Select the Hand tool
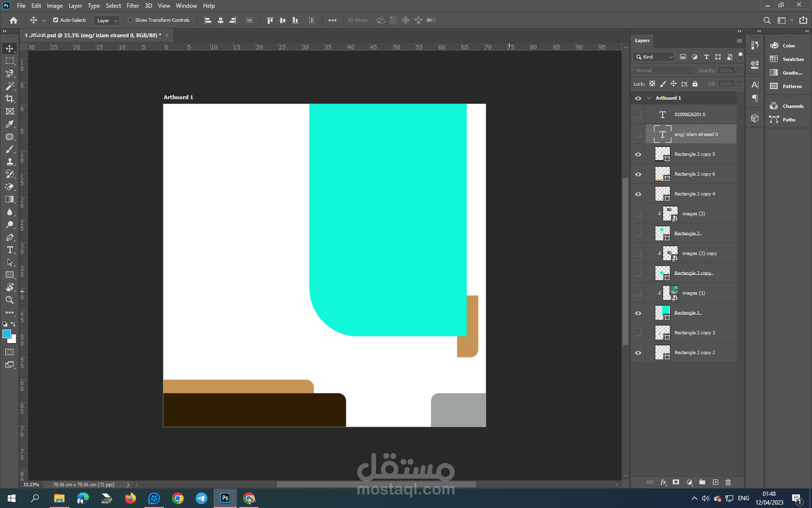This screenshot has height=508, width=812. pyautogui.click(x=10, y=287)
